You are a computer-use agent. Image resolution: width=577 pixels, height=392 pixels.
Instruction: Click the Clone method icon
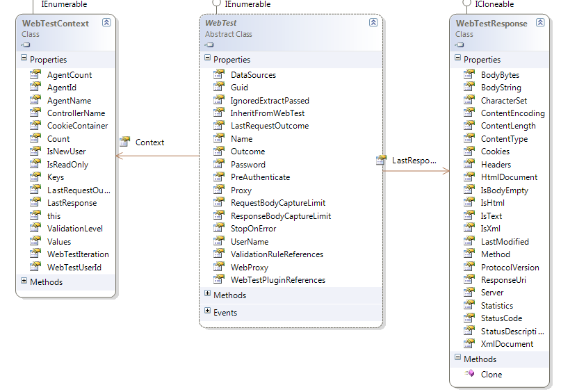(x=469, y=374)
